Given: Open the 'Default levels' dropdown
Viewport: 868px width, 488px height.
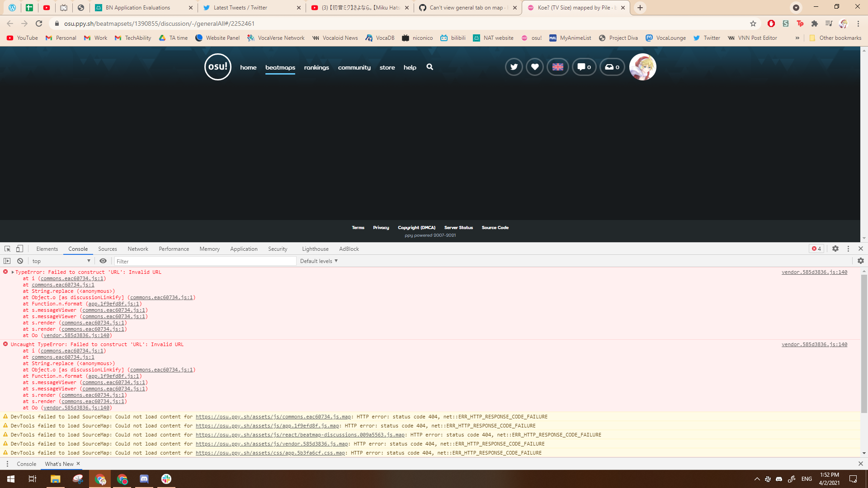Looking at the screenshot, I should (x=318, y=261).
